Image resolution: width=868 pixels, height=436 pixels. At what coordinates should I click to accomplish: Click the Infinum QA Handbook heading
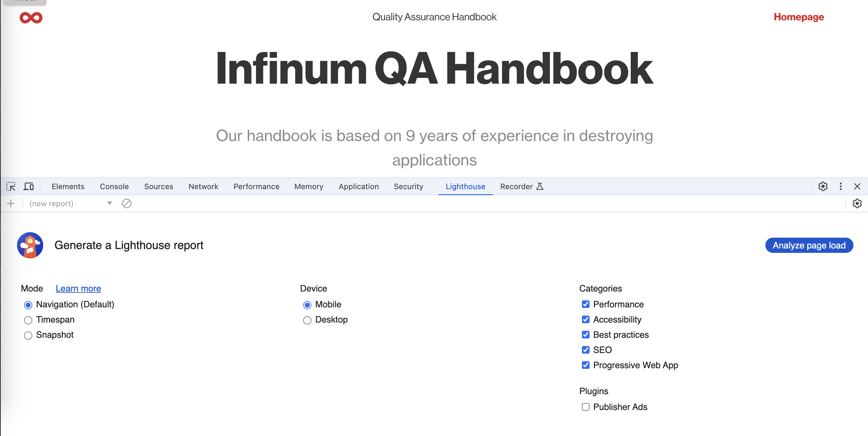[434, 69]
